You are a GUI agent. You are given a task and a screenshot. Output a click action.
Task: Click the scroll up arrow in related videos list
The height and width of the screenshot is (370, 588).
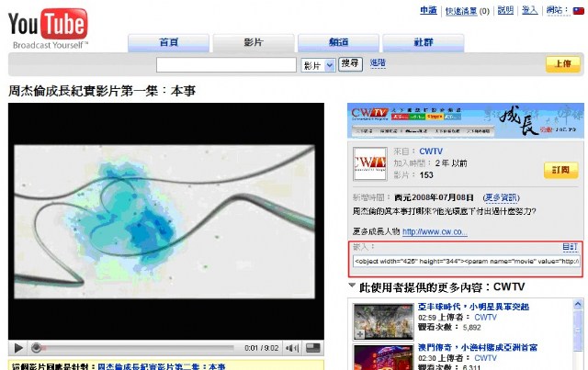578,304
